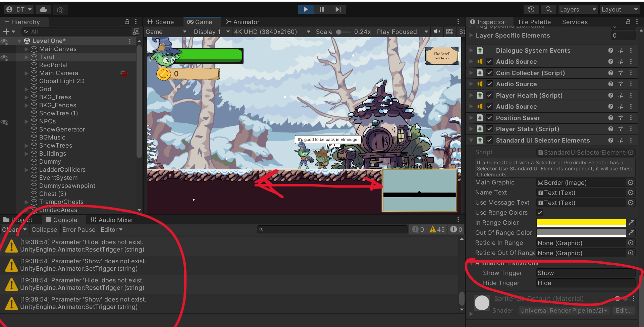This screenshot has height=327, width=644.
Task: Use eyedropper for In Range Color
Action: pos(631,222)
